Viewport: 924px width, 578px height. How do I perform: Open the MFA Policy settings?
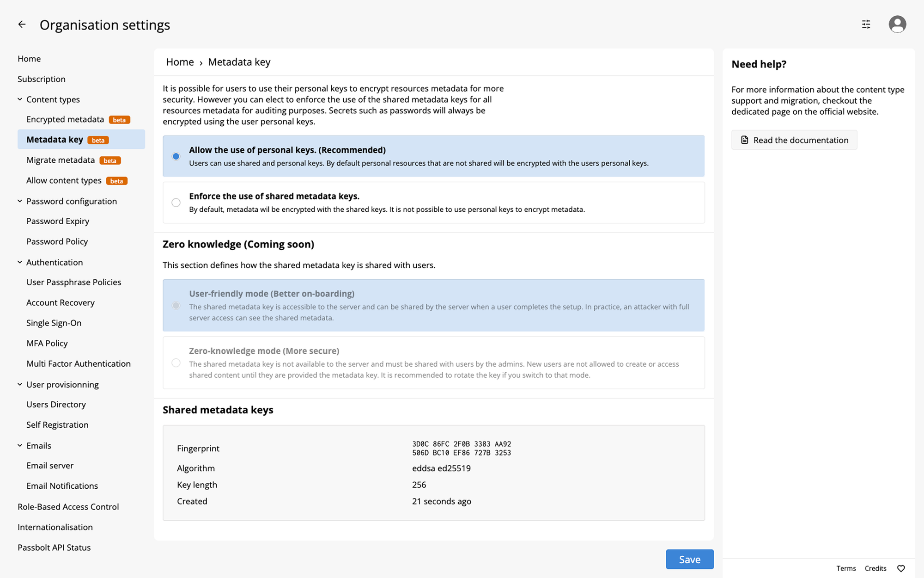pos(47,343)
